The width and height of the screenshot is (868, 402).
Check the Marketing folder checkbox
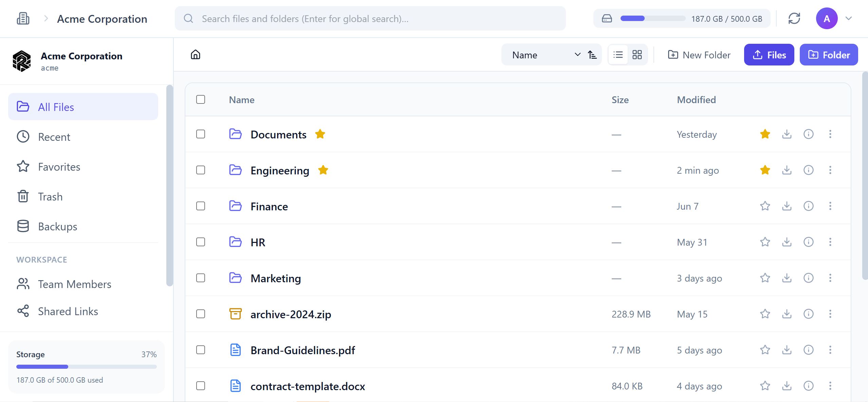pyautogui.click(x=201, y=278)
